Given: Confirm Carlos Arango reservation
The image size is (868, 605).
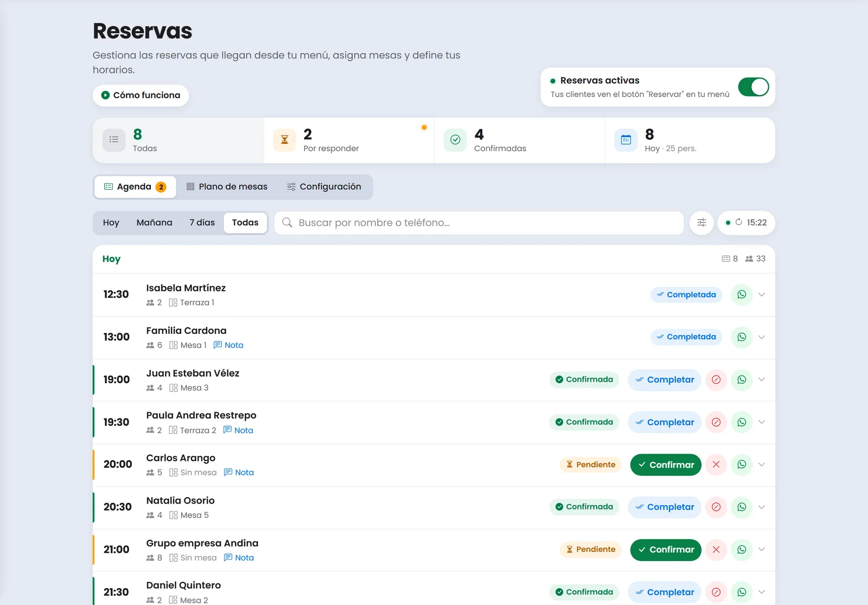Looking at the screenshot, I should click(666, 465).
